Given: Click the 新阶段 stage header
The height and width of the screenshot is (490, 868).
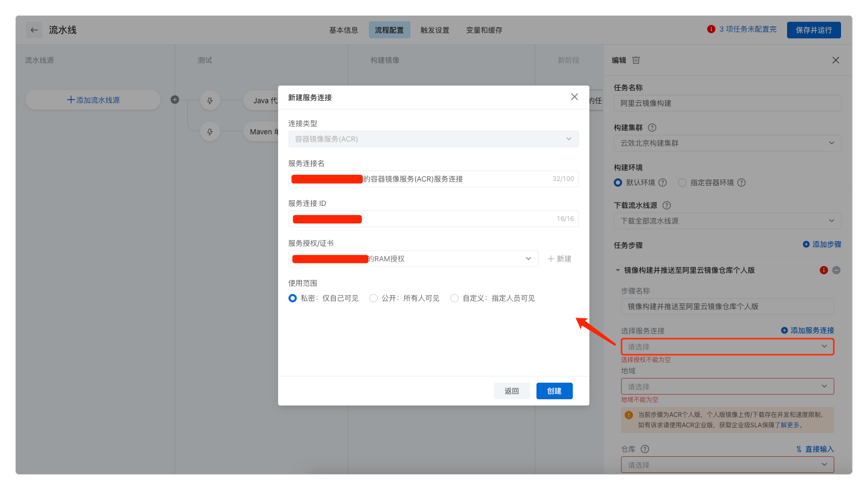Looking at the screenshot, I should tap(568, 60).
